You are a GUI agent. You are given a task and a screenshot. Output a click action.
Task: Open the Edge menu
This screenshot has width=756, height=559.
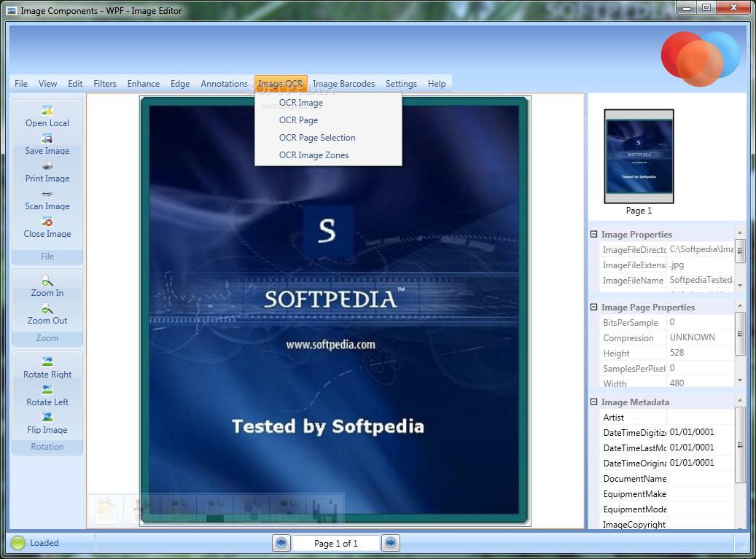[x=180, y=83]
